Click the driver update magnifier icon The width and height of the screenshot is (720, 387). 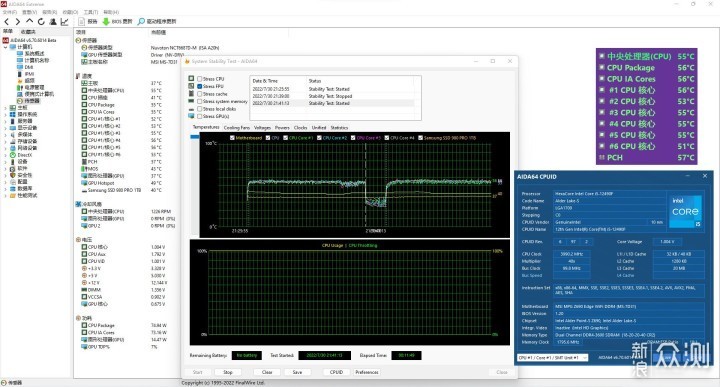pos(141,22)
